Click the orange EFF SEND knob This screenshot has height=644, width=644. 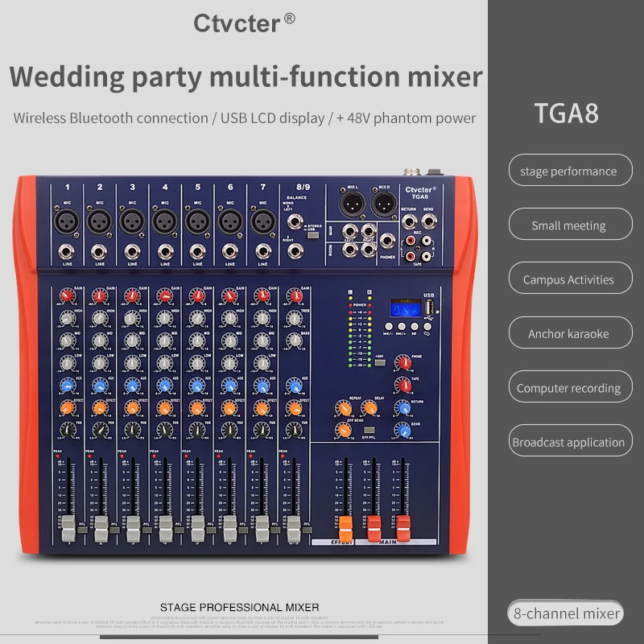tap(344, 430)
